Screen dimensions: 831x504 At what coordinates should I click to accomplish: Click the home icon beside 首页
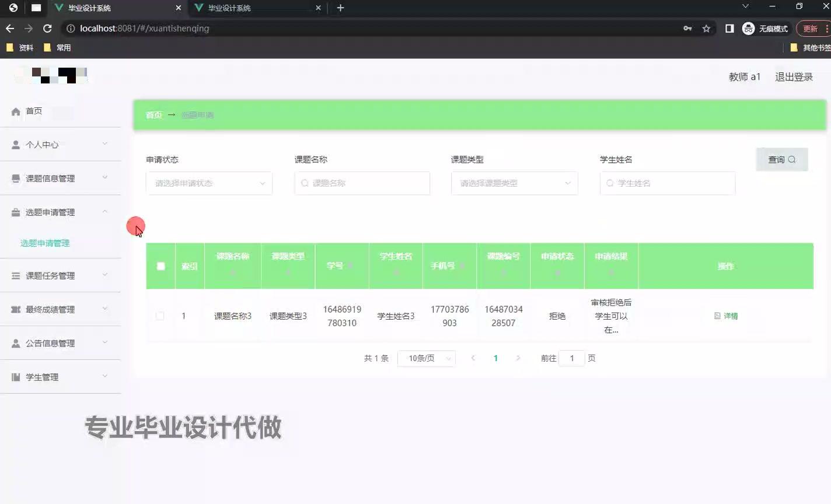(x=16, y=111)
